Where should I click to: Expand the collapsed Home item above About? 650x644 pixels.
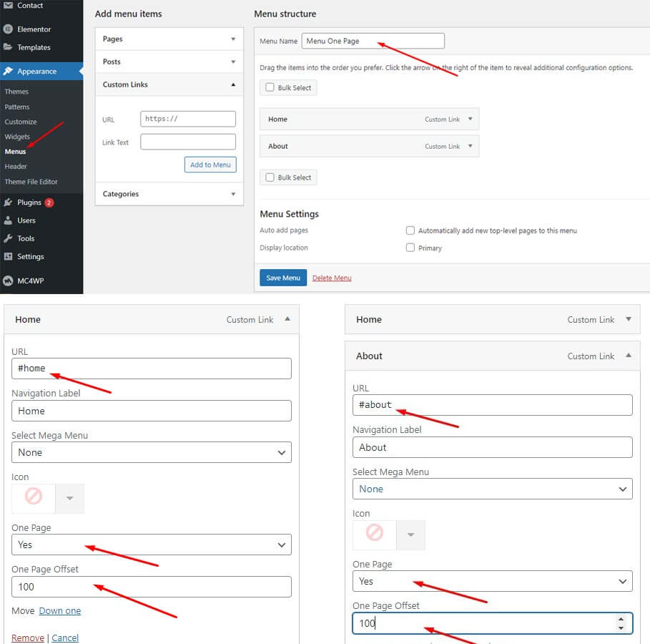pyautogui.click(x=629, y=319)
